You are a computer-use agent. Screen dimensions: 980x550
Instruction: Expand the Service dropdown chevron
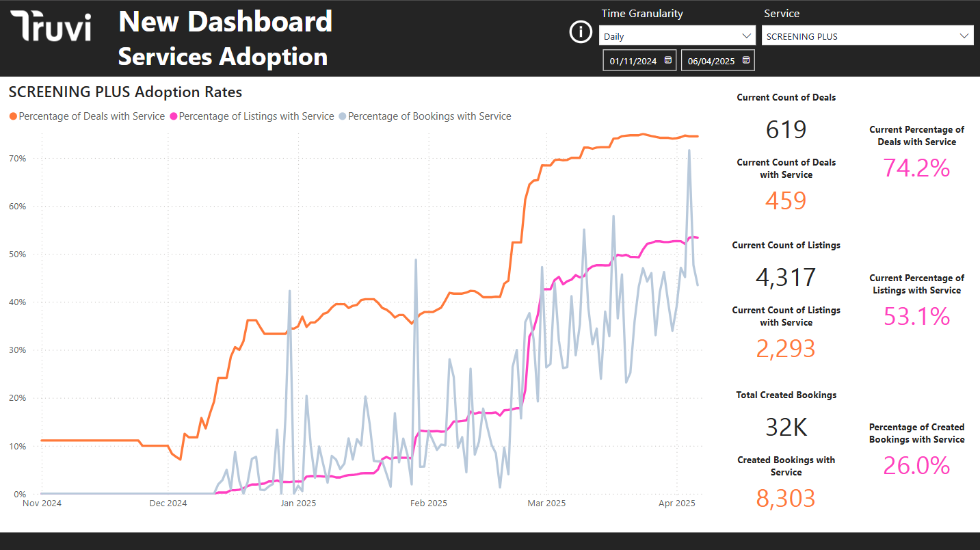(x=964, y=36)
